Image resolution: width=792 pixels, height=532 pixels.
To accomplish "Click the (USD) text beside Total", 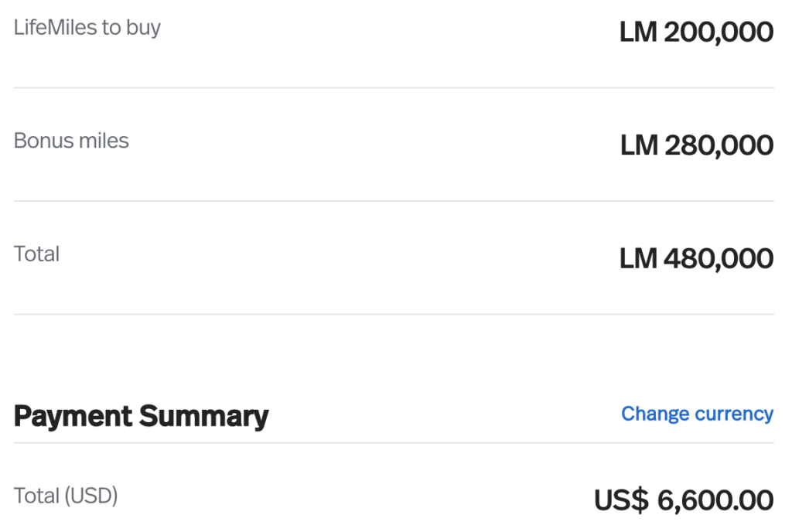I will coord(91,496).
